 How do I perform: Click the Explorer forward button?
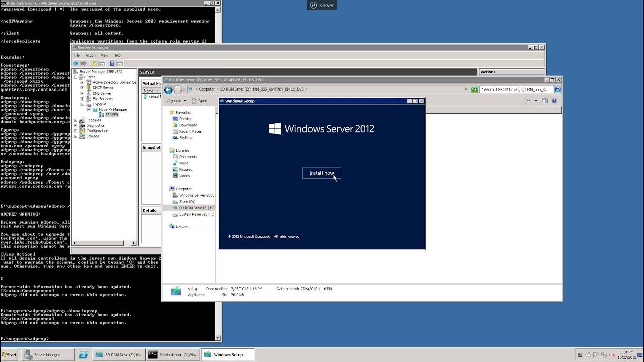(177, 89)
